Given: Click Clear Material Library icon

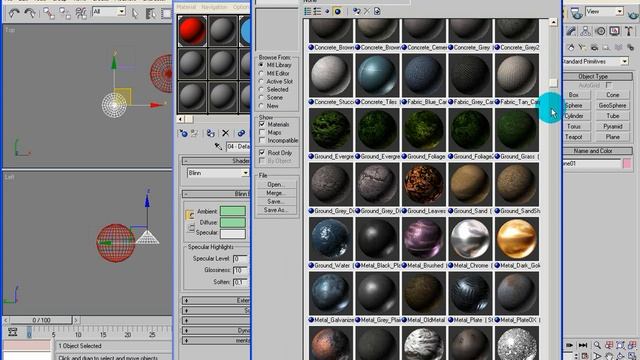Looking at the screenshot, I should click(377, 11).
